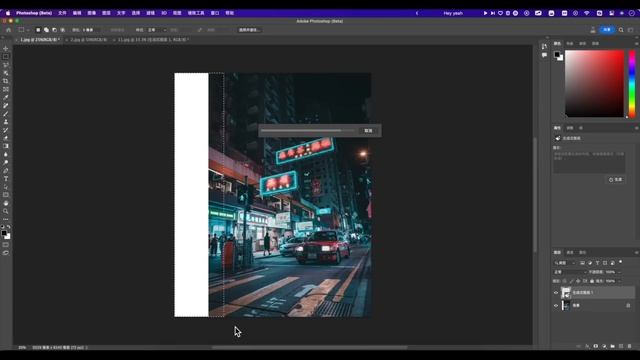Pick a color in the red color field

pyautogui.click(x=594, y=84)
